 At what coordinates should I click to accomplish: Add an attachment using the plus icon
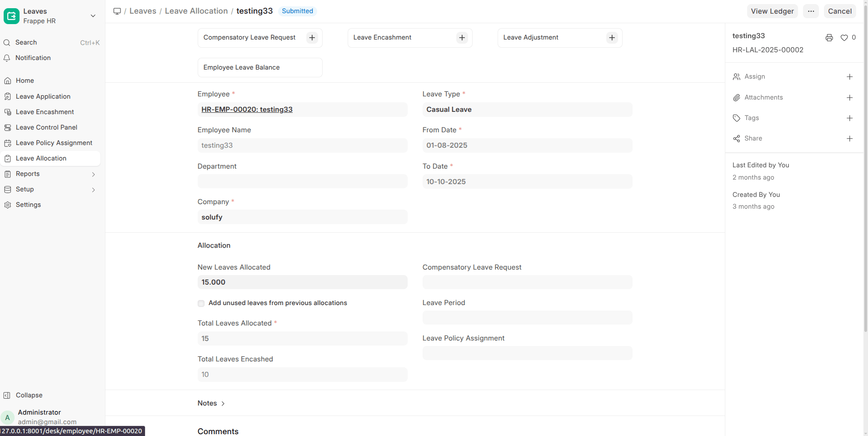(849, 98)
